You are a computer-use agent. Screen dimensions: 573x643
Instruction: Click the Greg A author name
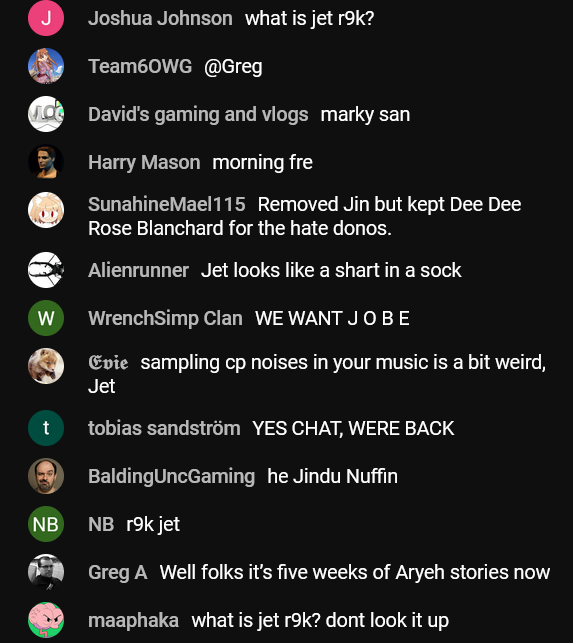coord(118,572)
